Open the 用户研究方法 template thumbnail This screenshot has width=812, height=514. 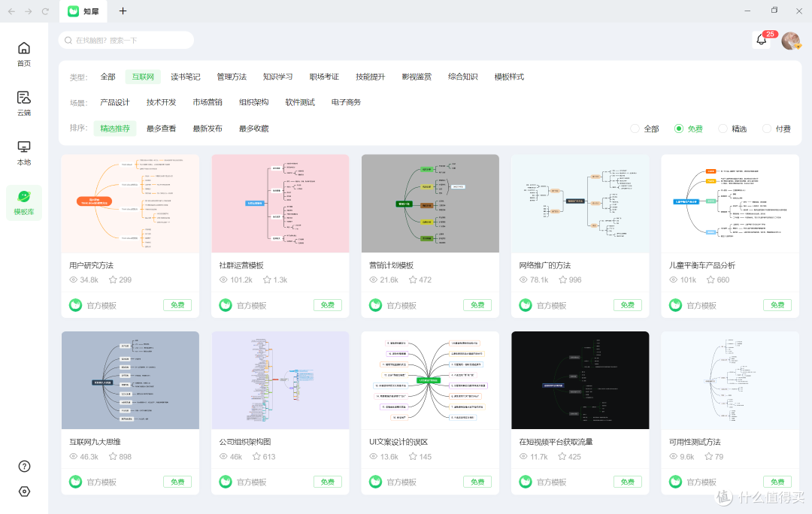tap(130, 204)
